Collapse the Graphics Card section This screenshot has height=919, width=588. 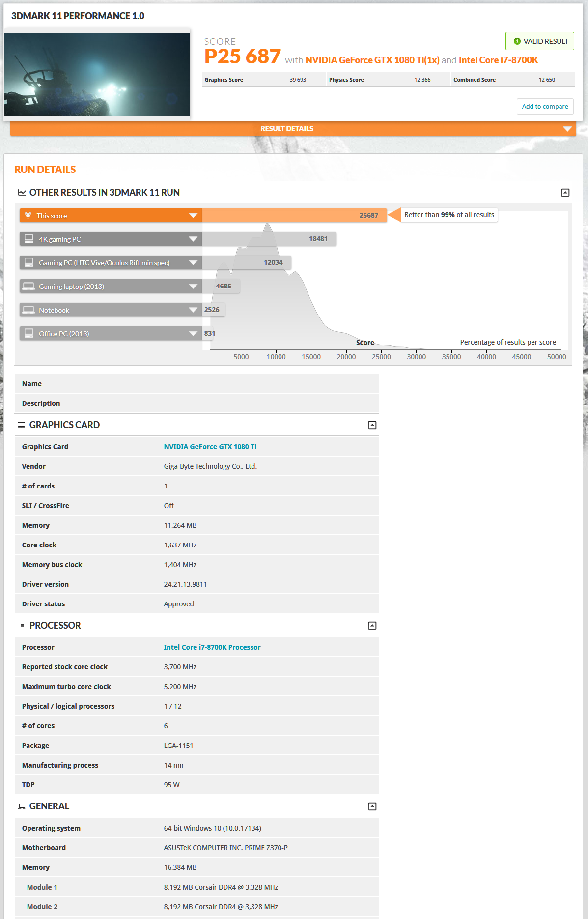click(372, 425)
